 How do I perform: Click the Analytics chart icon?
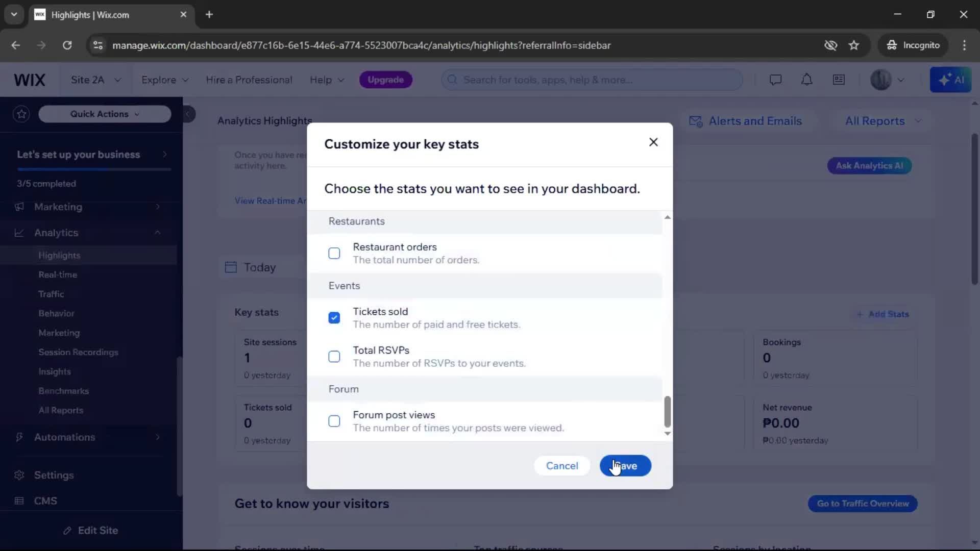point(19,233)
